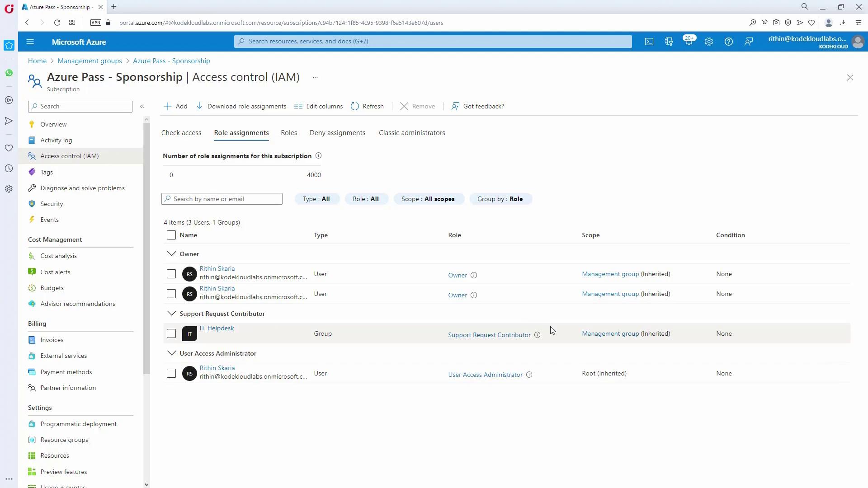Open portal settings gear icon
This screenshot has height=488, width=868.
click(x=708, y=42)
